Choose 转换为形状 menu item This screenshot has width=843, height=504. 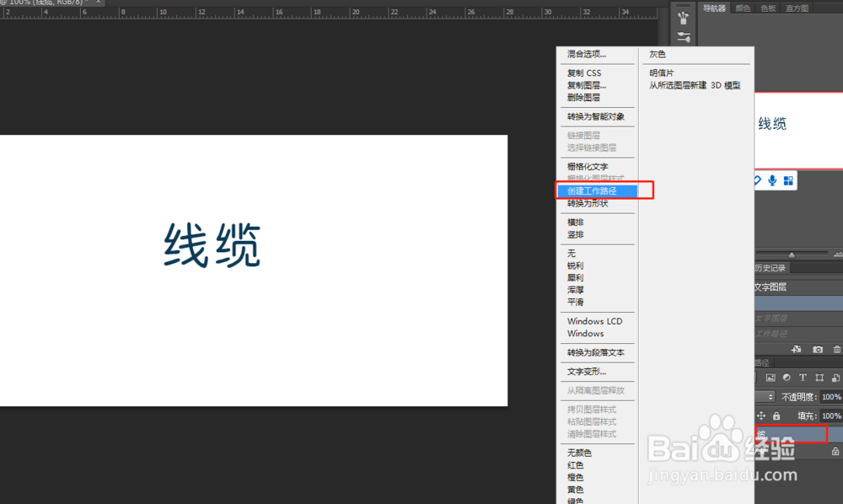tap(588, 203)
